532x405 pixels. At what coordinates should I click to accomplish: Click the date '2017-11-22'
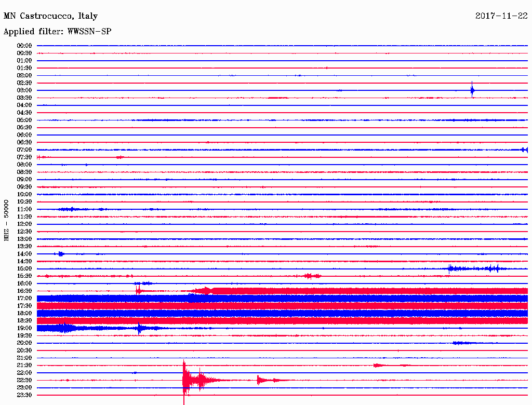pyautogui.click(x=501, y=16)
